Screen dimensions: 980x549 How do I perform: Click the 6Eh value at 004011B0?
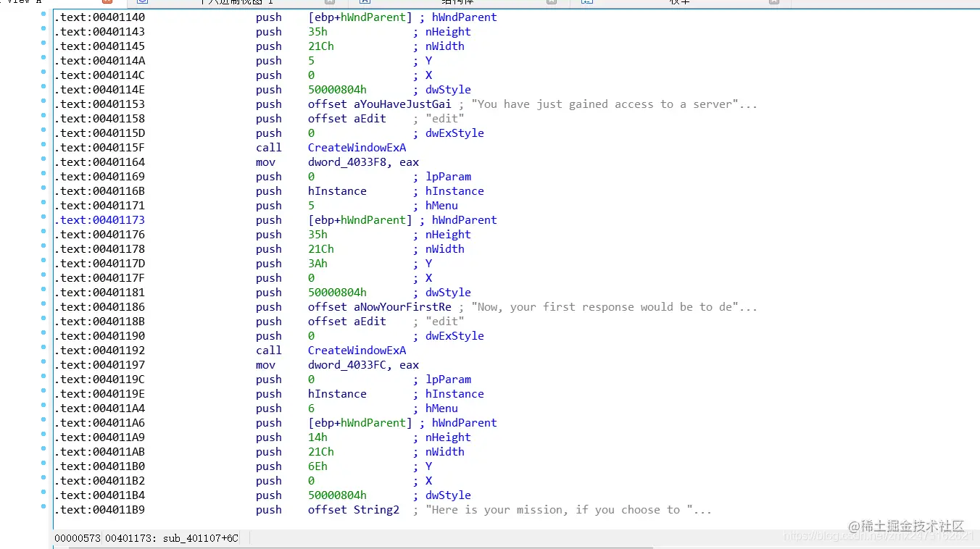click(317, 466)
